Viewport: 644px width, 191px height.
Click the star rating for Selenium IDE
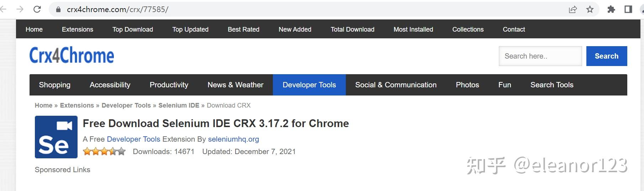(104, 152)
